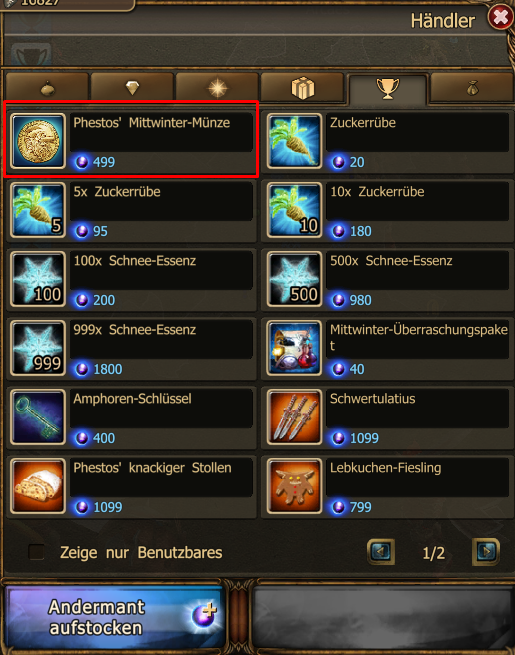The image size is (515, 655).
Task: Select the 5x Zuckerrübe offer for 95
Action: click(x=132, y=210)
